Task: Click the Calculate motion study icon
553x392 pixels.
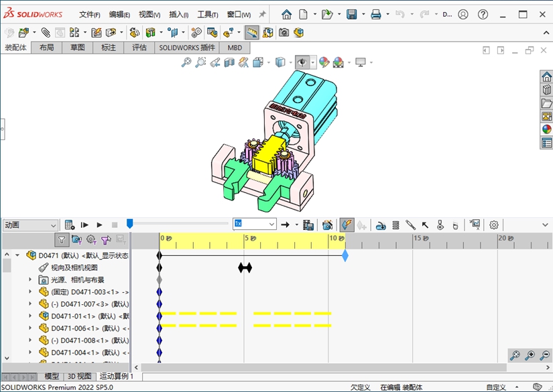Action: tap(70, 225)
